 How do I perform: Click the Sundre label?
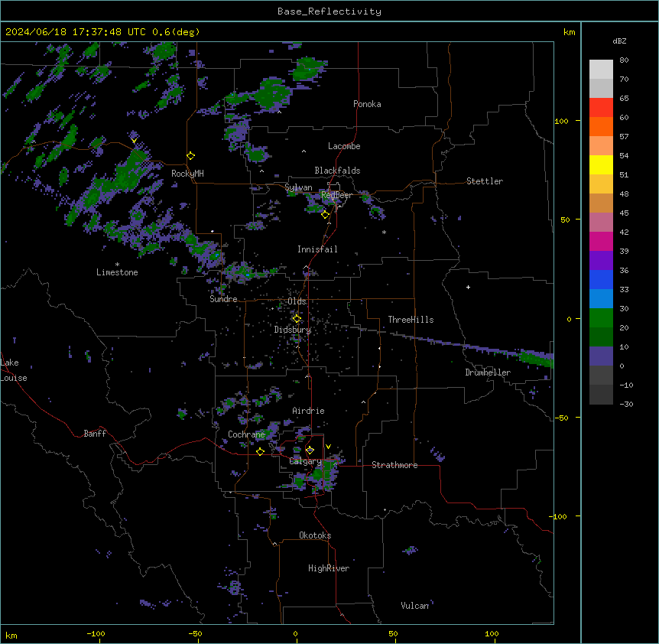click(223, 299)
